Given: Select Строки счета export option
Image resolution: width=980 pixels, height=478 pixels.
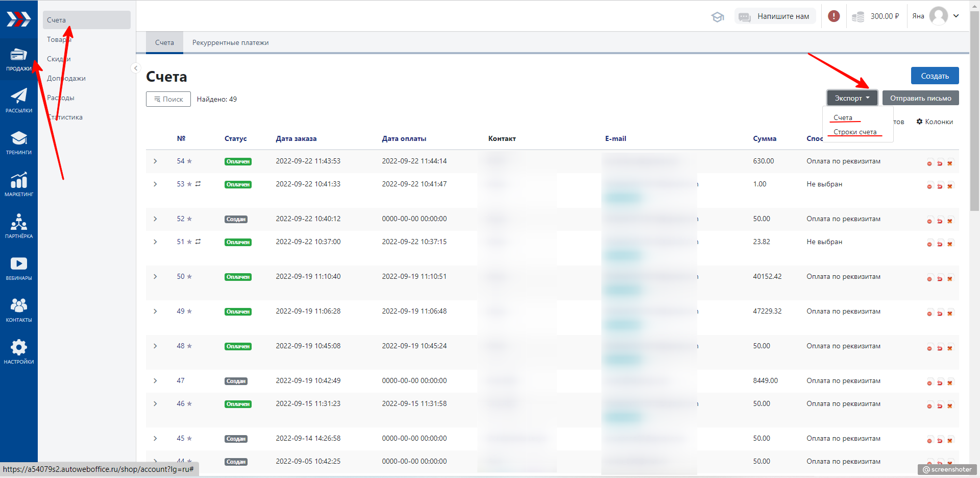Looking at the screenshot, I should point(854,132).
